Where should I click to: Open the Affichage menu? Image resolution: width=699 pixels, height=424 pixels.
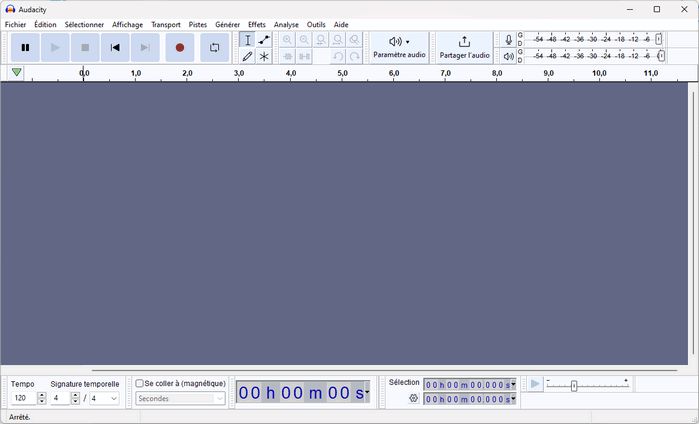tap(127, 25)
